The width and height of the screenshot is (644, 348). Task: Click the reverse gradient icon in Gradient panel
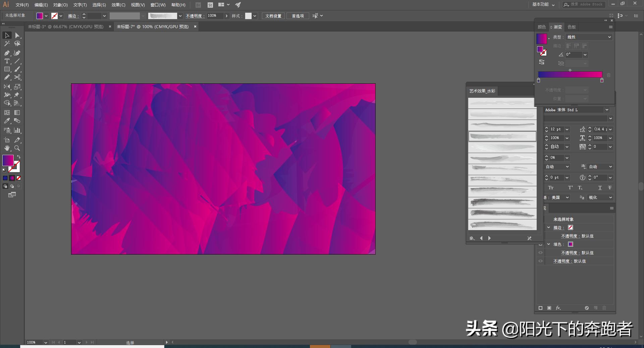(x=542, y=62)
